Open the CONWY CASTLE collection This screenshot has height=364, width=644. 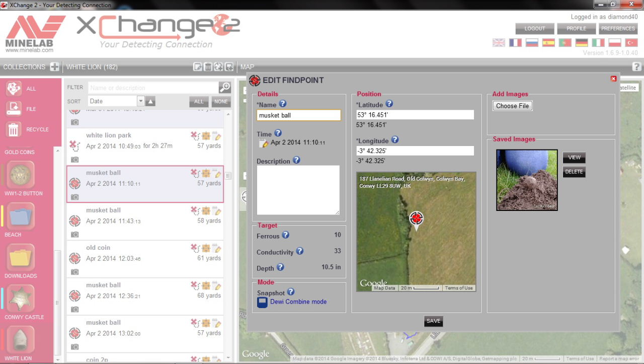tap(21, 299)
